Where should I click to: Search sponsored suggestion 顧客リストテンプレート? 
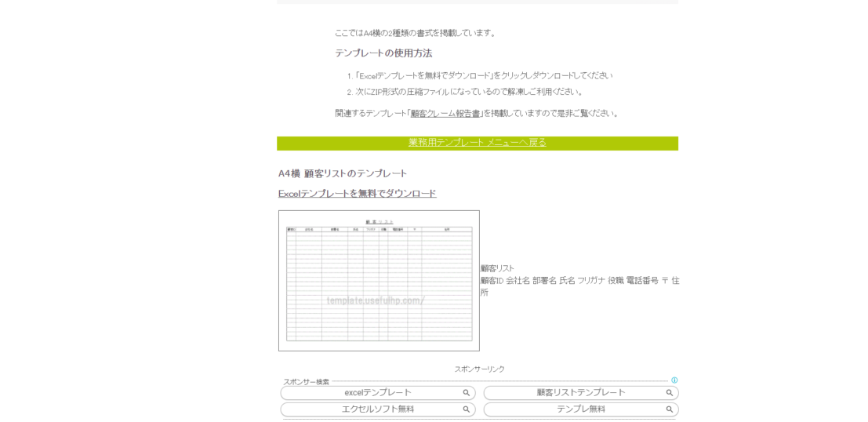tap(581, 393)
